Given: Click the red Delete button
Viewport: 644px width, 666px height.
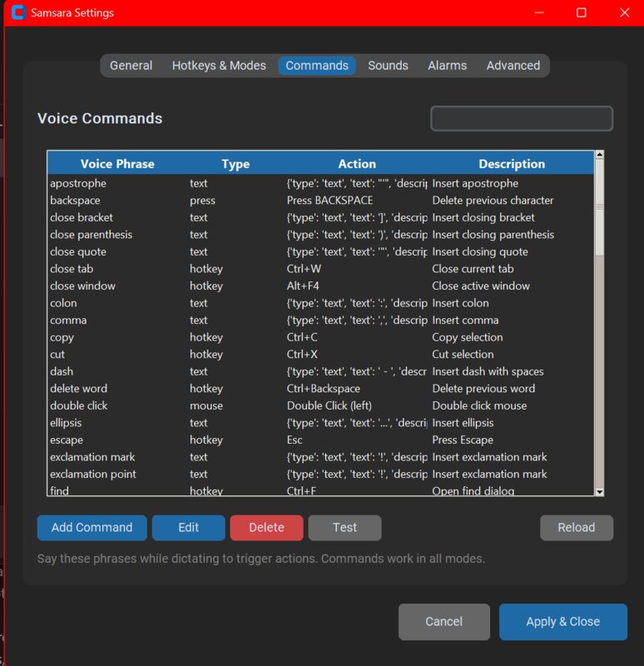Looking at the screenshot, I should (x=266, y=528).
